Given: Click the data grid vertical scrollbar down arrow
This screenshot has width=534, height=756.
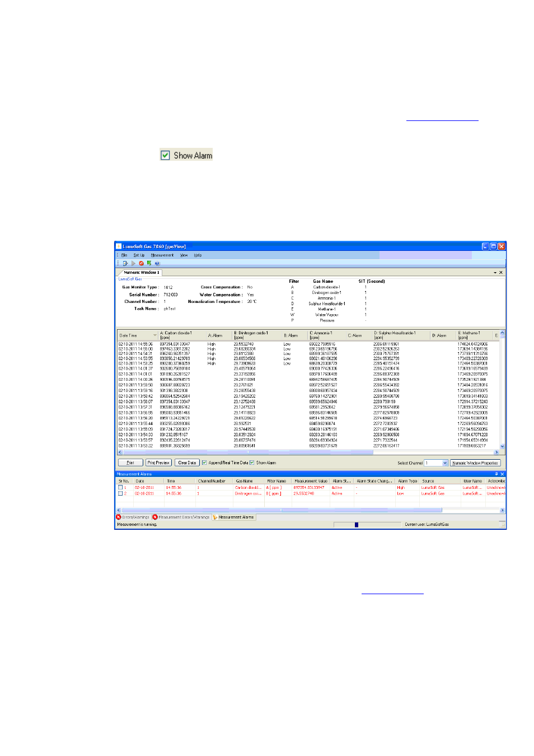Looking at the screenshot, I should (x=502, y=446).
